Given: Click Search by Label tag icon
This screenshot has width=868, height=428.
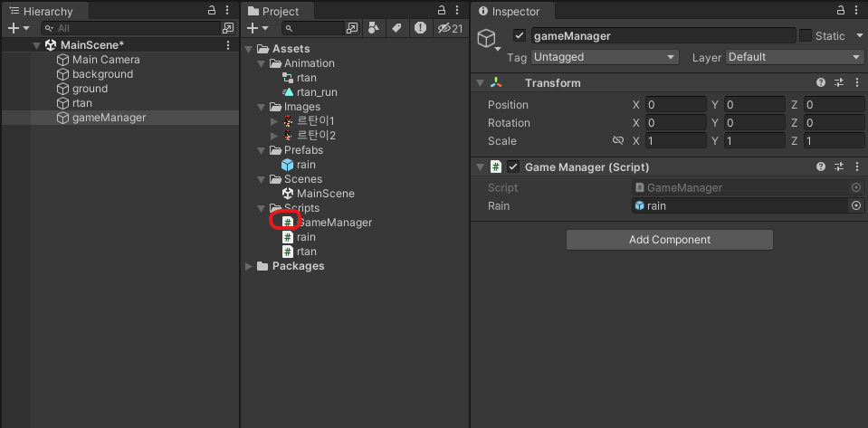Looking at the screenshot, I should point(396,28).
